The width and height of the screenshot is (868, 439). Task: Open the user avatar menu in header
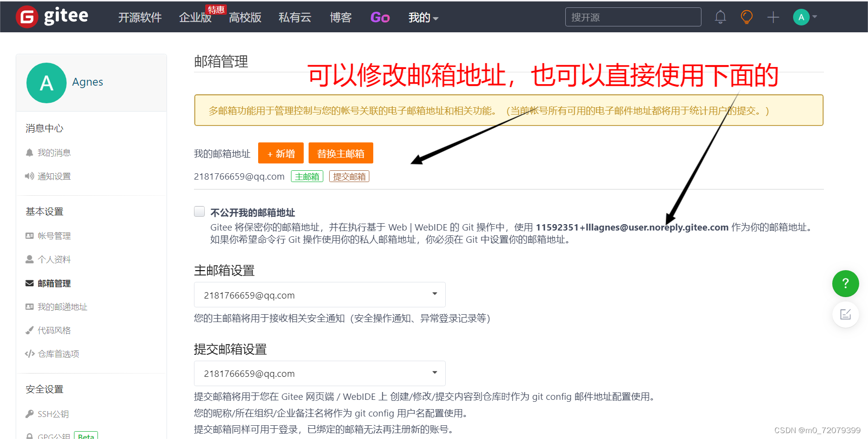pos(805,17)
